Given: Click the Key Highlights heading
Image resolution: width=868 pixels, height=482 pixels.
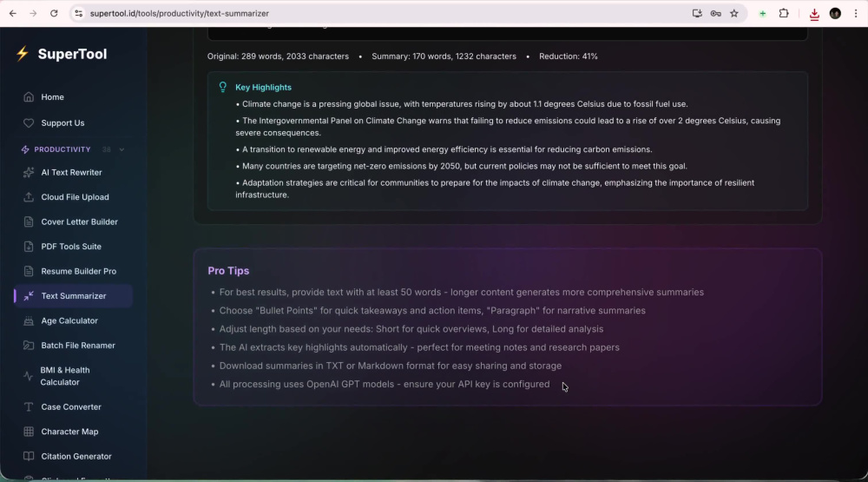Looking at the screenshot, I should coord(264,88).
